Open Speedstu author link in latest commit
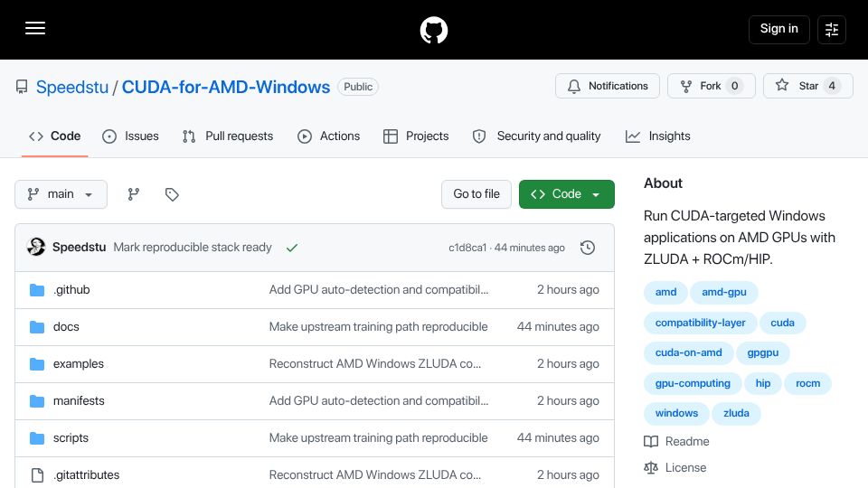Viewport: 868px width, 488px height. (x=80, y=248)
